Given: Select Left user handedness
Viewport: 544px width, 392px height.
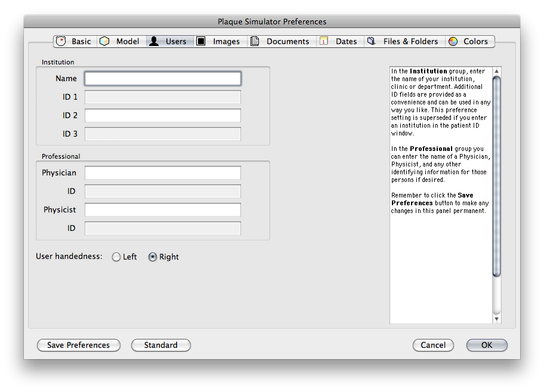Looking at the screenshot, I should point(116,257).
